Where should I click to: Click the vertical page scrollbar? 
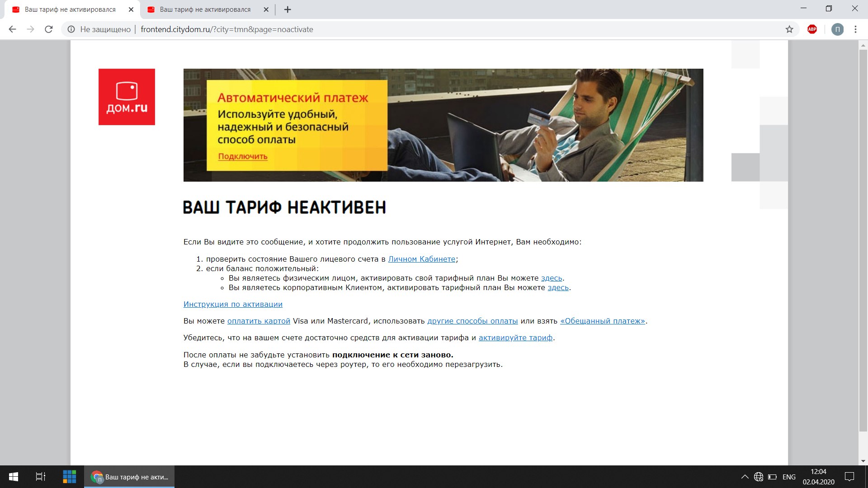(863, 240)
